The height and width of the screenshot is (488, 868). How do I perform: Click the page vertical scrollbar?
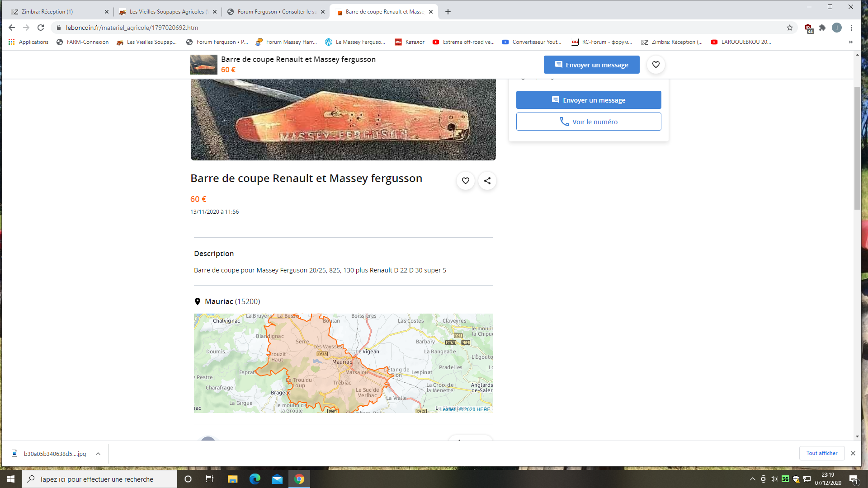click(857, 149)
